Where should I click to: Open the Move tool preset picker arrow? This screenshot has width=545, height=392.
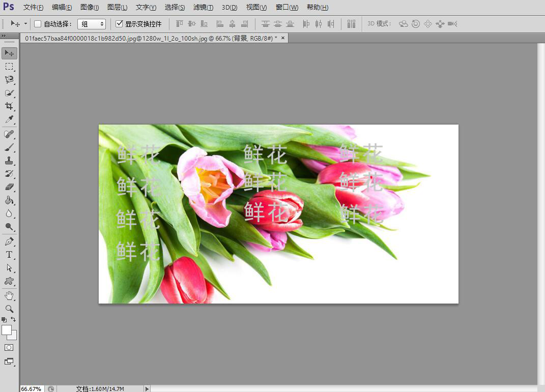pos(26,24)
